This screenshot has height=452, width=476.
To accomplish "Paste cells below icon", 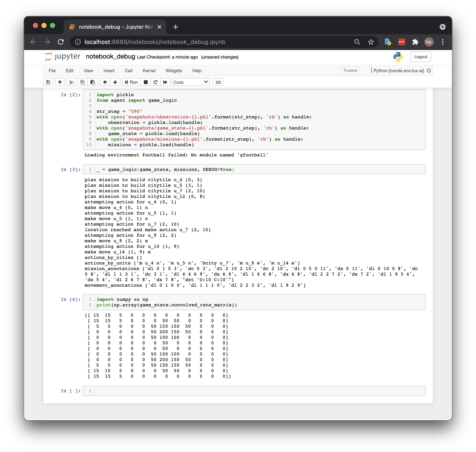I will [93, 82].
